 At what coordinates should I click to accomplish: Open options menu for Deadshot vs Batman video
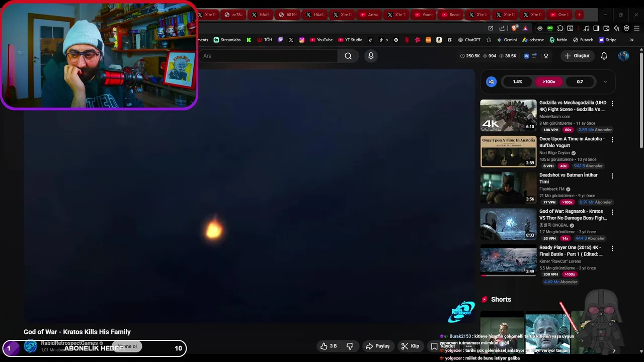tap(612, 176)
